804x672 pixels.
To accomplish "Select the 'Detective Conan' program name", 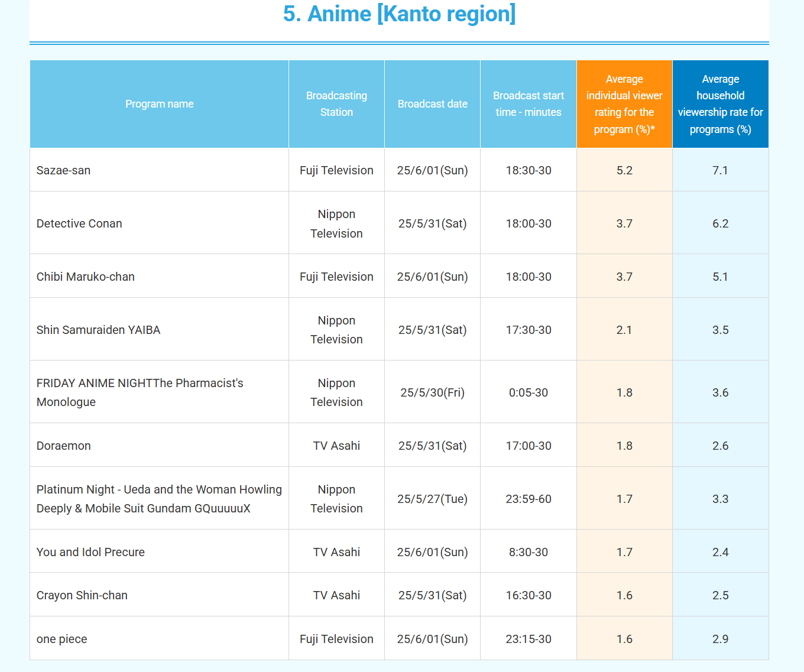I will pyautogui.click(x=79, y=223).
